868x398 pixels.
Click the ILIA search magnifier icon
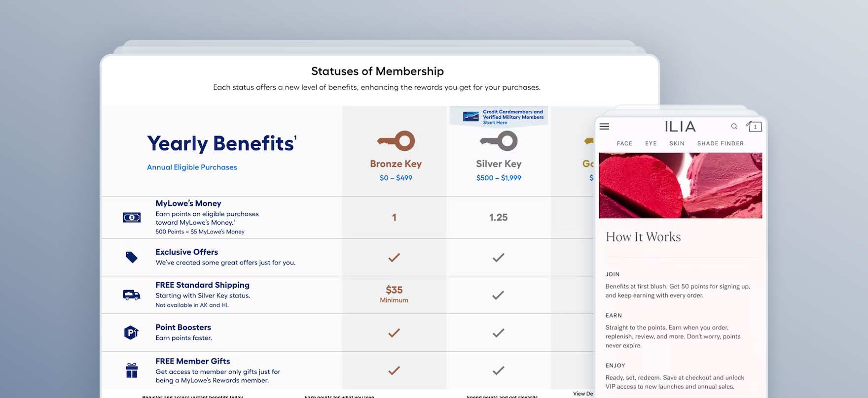[734, 127]
